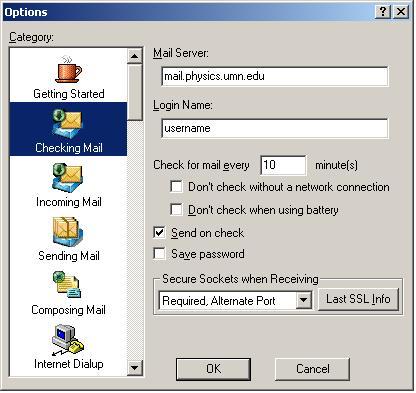This screenshot has height=393, width=416.
Task: Click the Login Name text field
Action: 275,128
